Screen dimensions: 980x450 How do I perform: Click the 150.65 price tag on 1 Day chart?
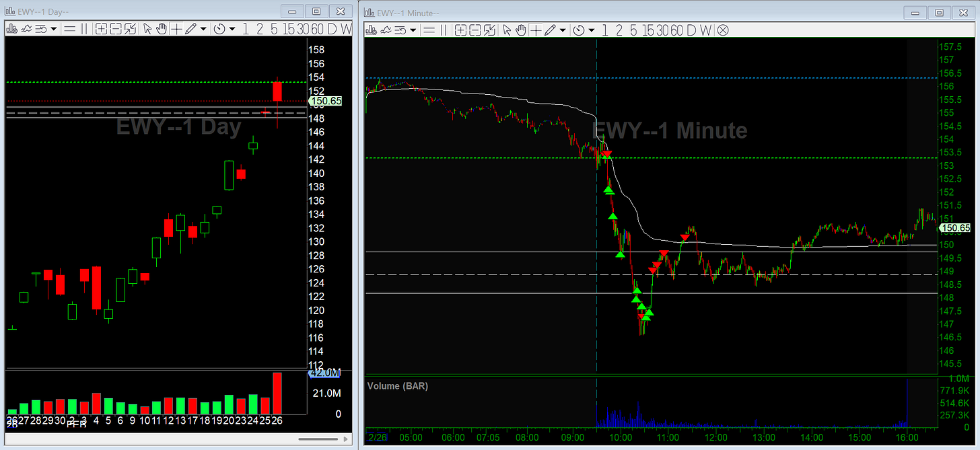(x=326, y=101)
